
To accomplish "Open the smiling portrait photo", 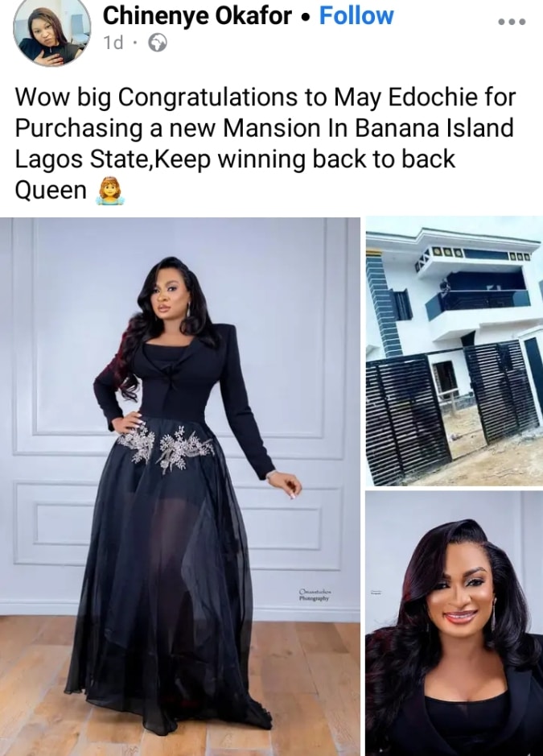I will pos(455,624).
